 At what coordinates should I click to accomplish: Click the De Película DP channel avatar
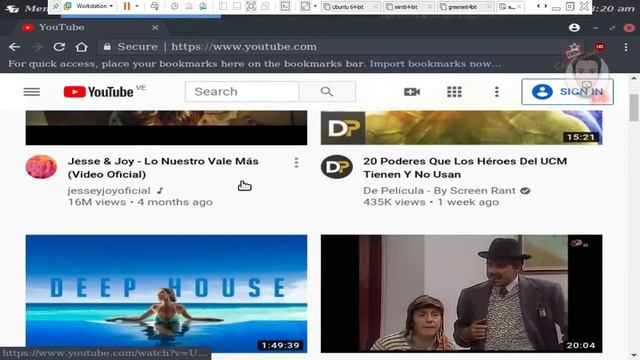[x=337, y=167]
